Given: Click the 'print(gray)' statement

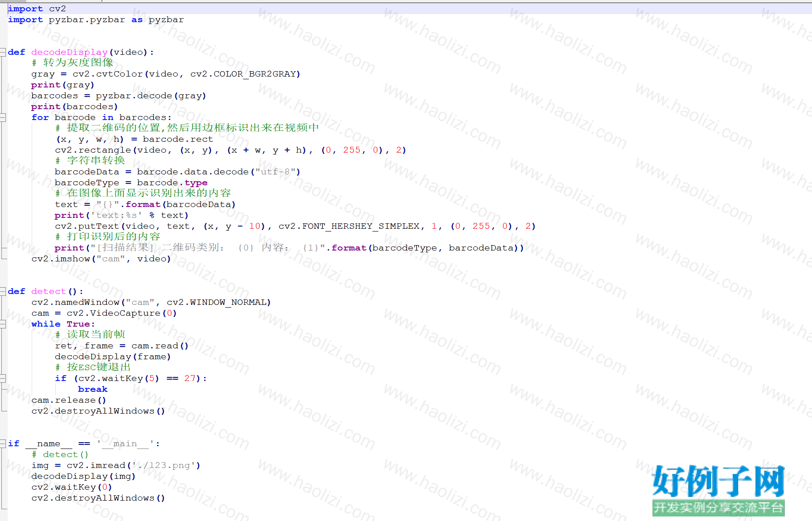Looking at the screenshot, I should [x=63, y=85].
